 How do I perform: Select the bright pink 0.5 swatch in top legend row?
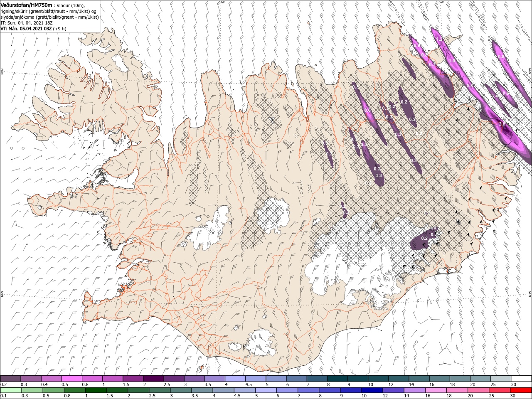tap(71, 379)
